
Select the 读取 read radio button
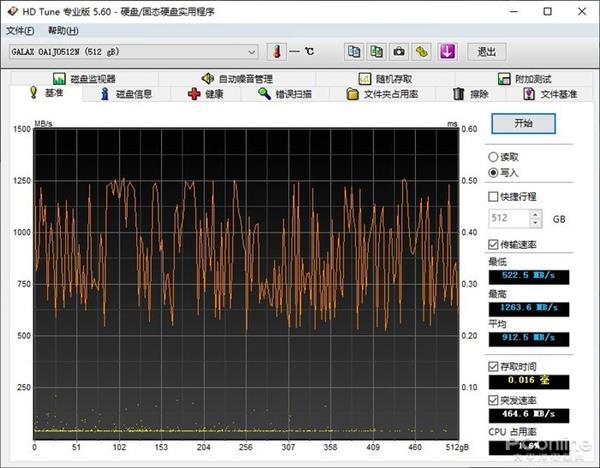pos(493,157)
